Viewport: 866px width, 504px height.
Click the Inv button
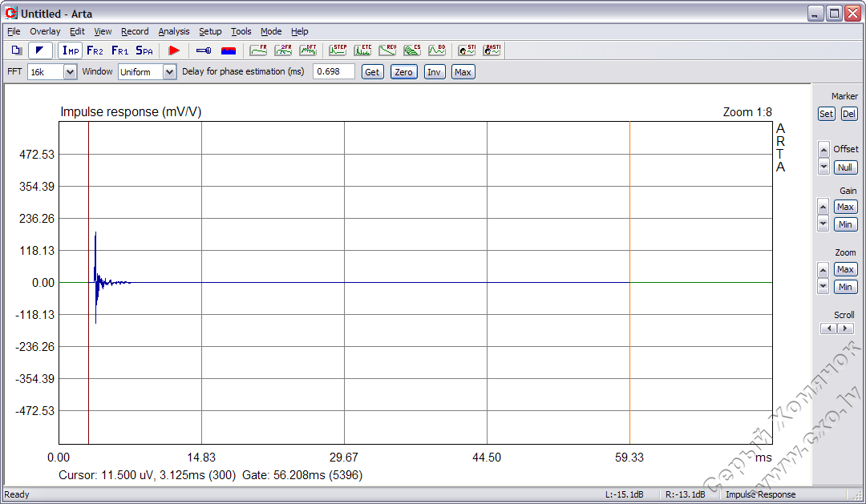point(434,72)
